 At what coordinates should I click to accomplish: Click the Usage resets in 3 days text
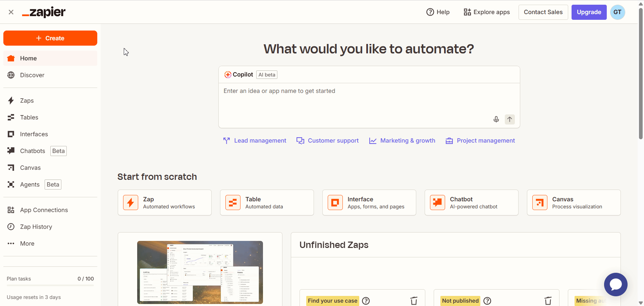(x=34, y=297)
